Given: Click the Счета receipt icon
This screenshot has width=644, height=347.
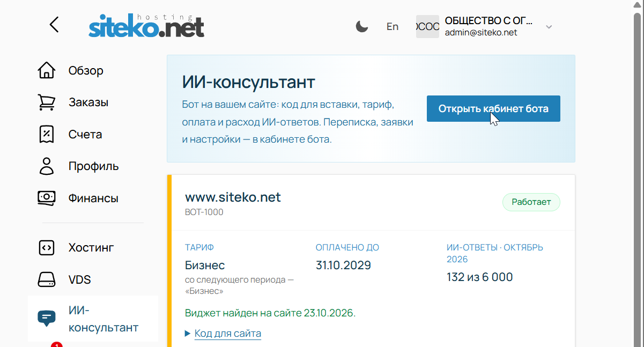Looking at the screenshot, I should point(47,134).
